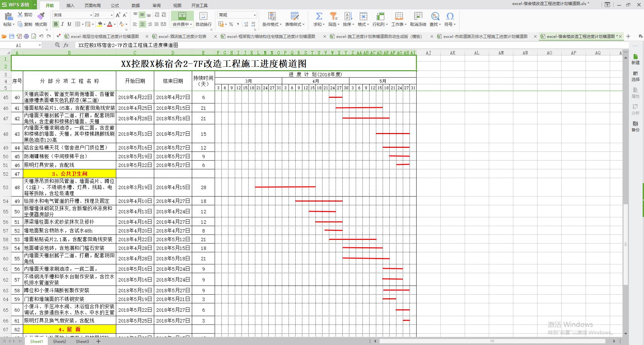The width and height of the screenshot is (644, 345).
Task: Expand the font size dropdown showing 20
Action: tap(112, 15)
